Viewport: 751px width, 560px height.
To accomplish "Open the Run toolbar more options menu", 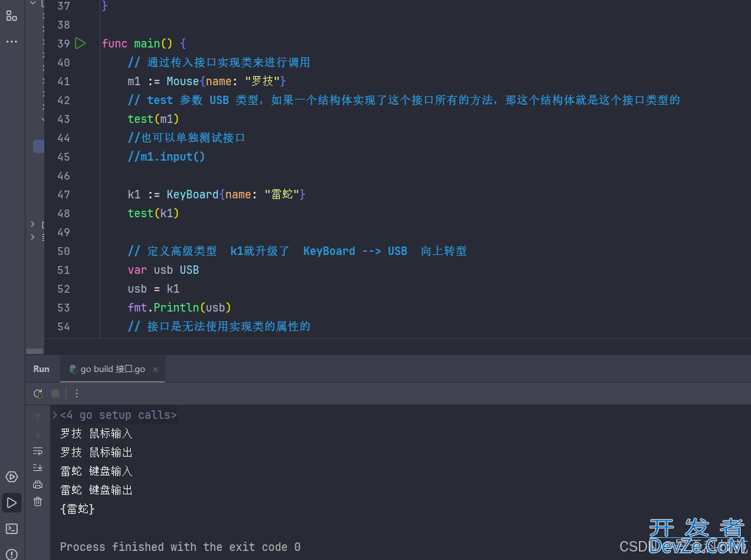I will (77, 393).
